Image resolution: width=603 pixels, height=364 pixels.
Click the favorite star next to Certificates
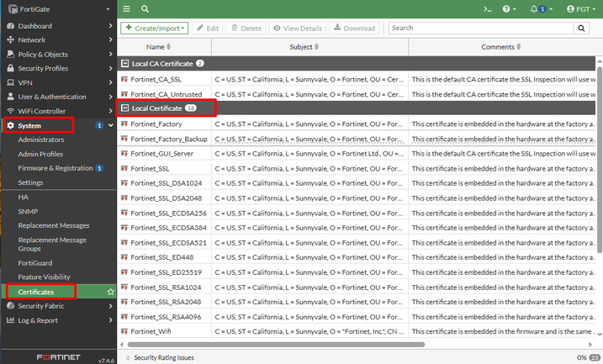[110, 292]
